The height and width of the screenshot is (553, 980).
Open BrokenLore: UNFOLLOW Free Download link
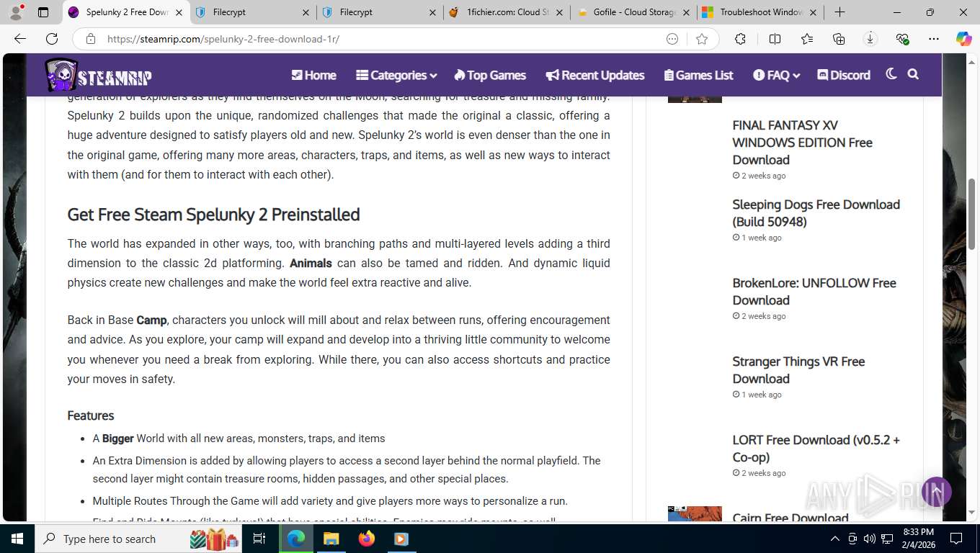click(x=814, y=292)
